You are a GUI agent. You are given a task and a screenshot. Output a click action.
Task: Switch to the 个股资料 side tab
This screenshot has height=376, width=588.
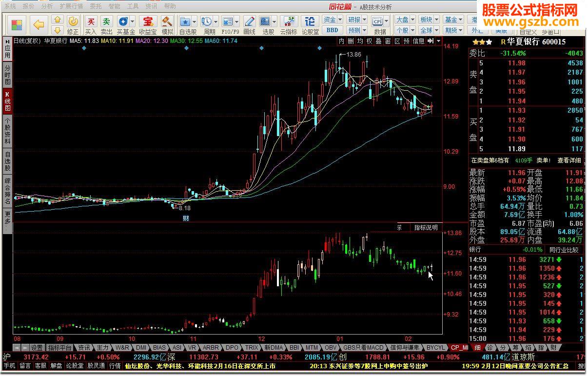7,130
